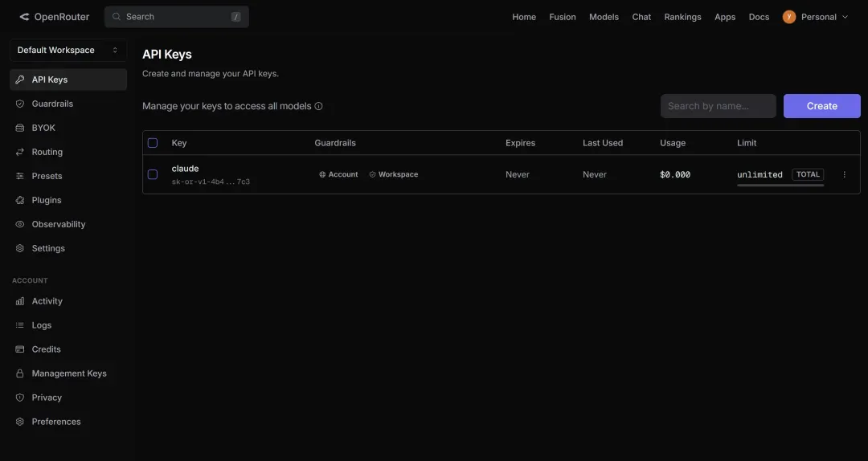
Task: Open Apps in the top navigation
Action: [x=725, y=17]
